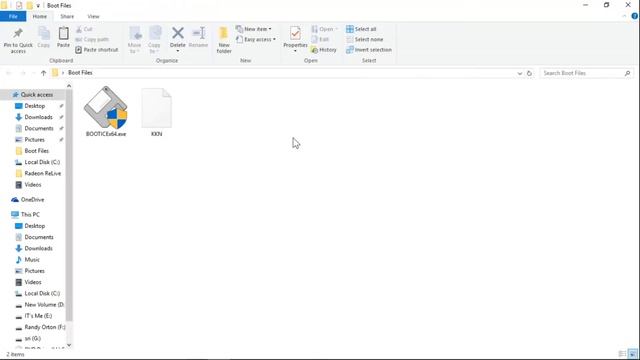This screenshot has width=640, height=360.
Task: Click the Refresh button in address bar
Action: point(529,73)
